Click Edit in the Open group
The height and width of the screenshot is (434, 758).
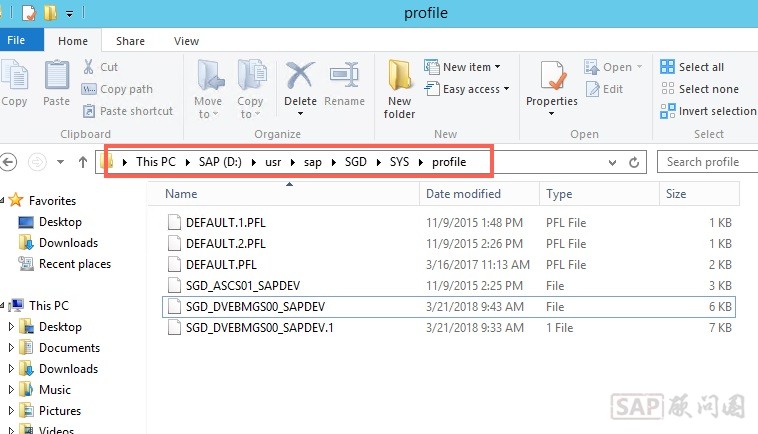click(604, 89)
